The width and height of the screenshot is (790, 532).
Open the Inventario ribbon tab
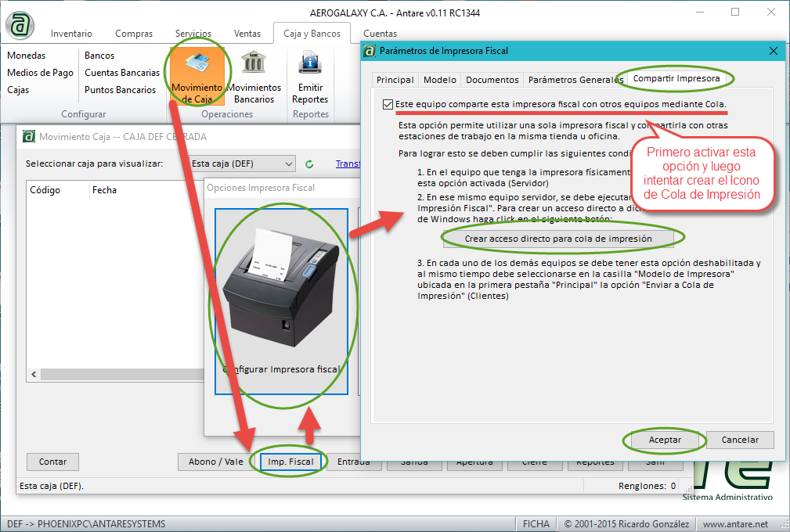coord(71,34)
